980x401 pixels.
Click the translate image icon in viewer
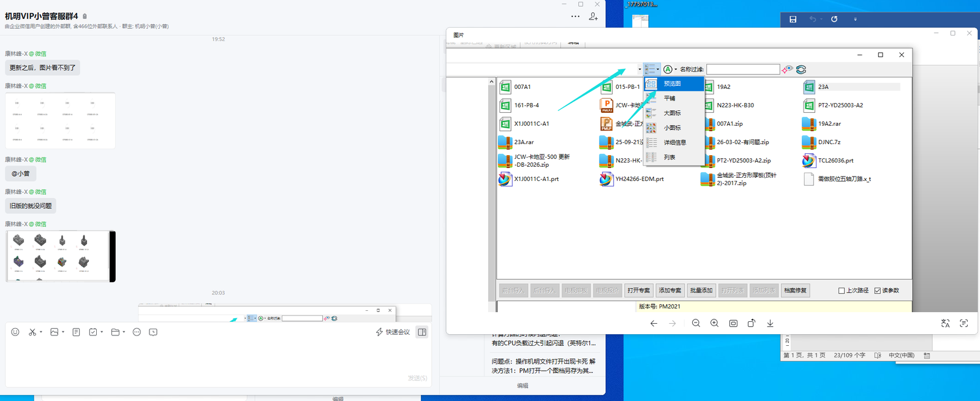(945, 323)
